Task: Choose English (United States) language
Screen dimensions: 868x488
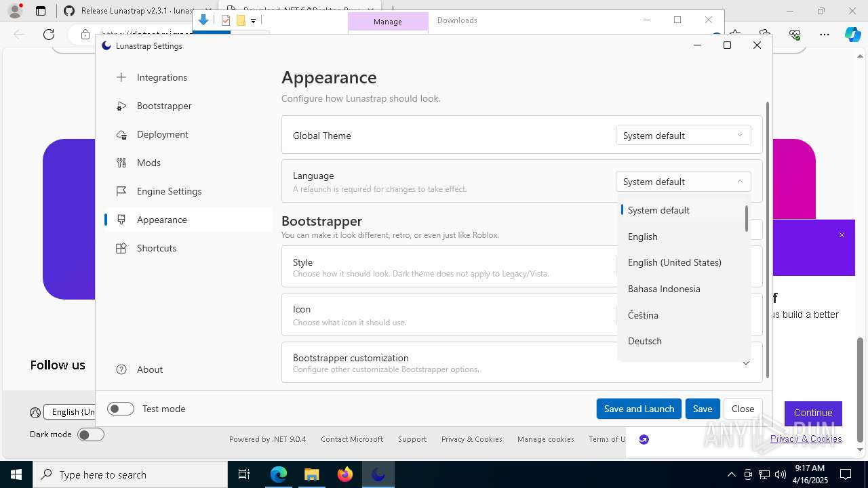Action: click(x=682, y=262)
